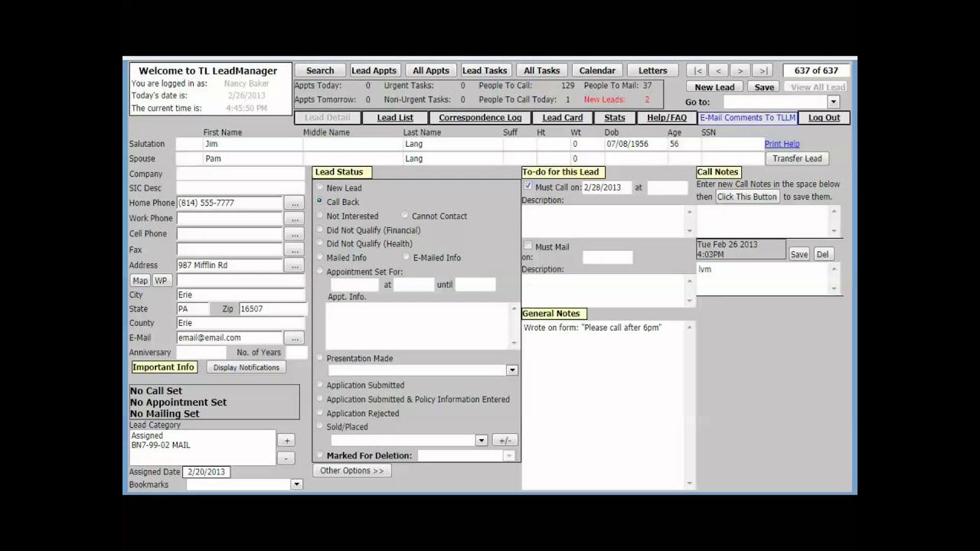Click the ellipsis button beside Address

[x=295, y=266]
